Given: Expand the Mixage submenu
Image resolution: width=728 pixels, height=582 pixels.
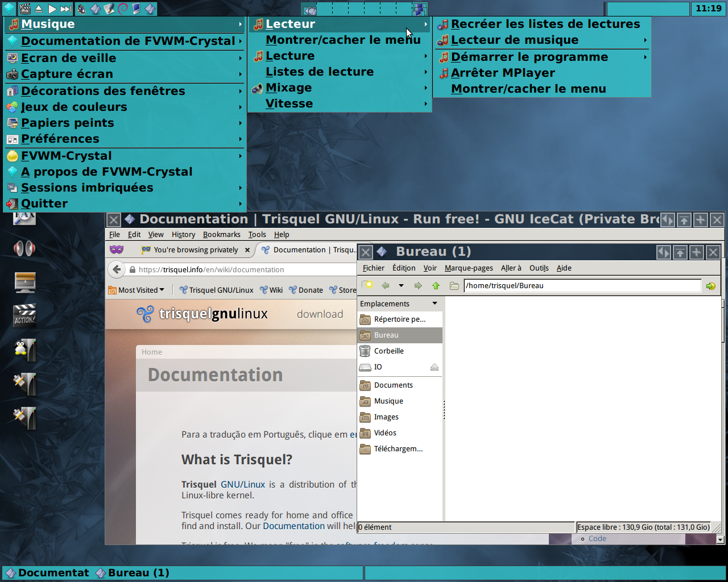Looking at the screenshot, I should coord(340,88).
